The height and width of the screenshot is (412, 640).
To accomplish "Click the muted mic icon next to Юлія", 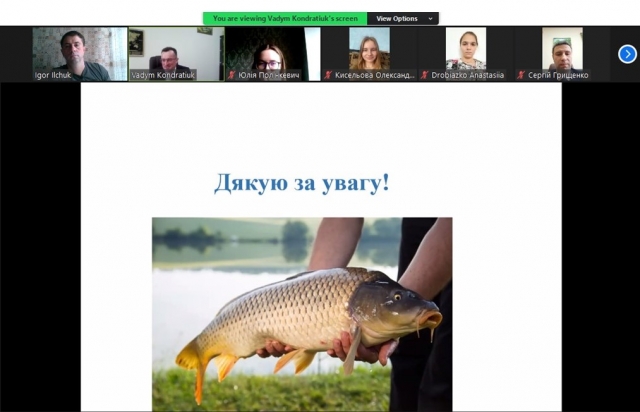I will 231,75.
